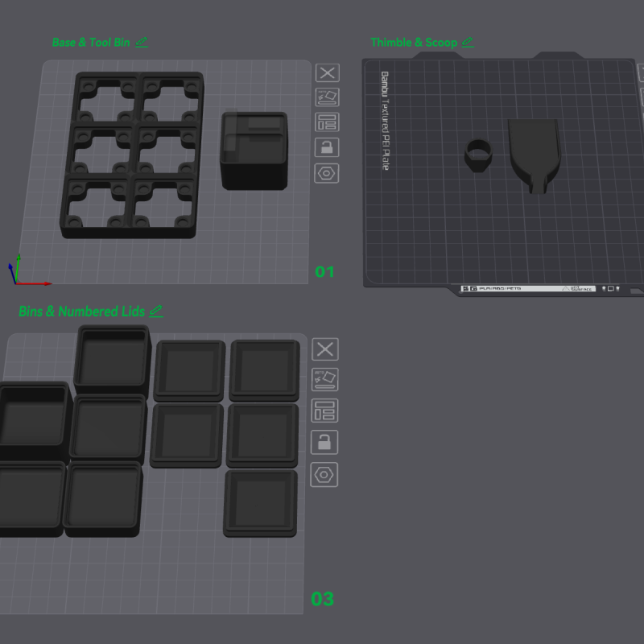Toggle the lock on plate 03

[x=325, y=442]
